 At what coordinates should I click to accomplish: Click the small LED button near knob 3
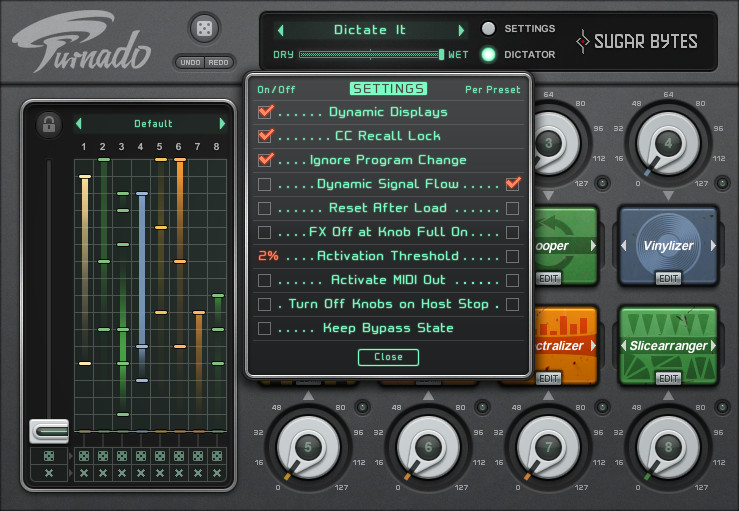pyautogui.click(x=602, y=183)
